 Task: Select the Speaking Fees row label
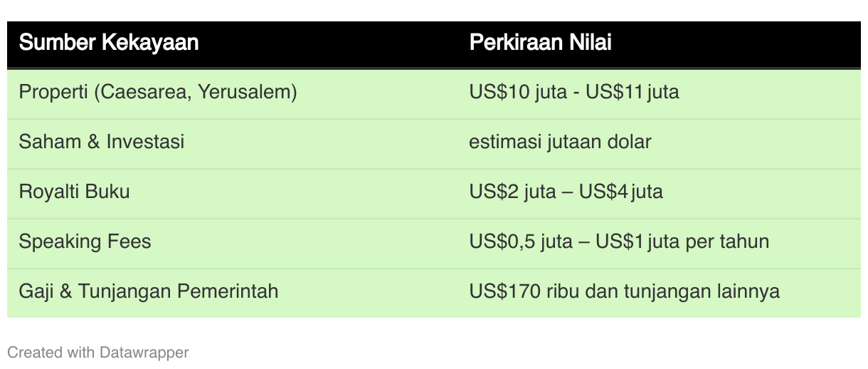85,241
